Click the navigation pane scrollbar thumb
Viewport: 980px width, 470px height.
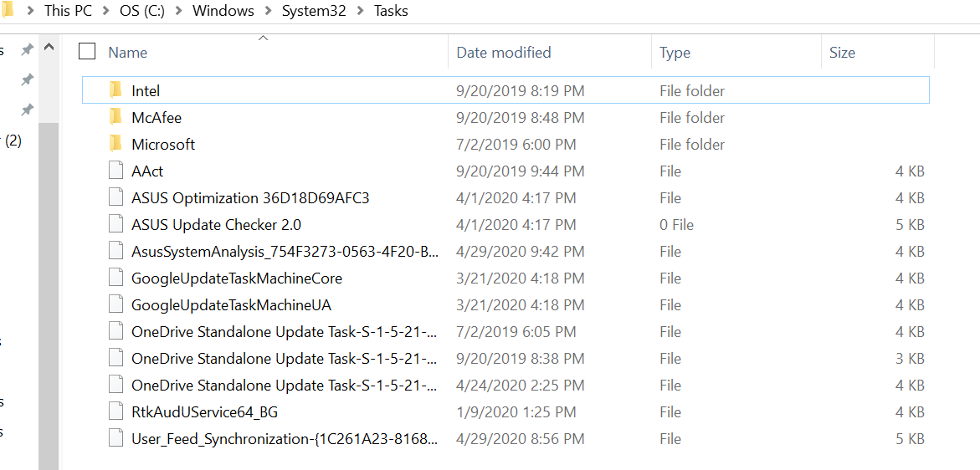coord(49,297)
